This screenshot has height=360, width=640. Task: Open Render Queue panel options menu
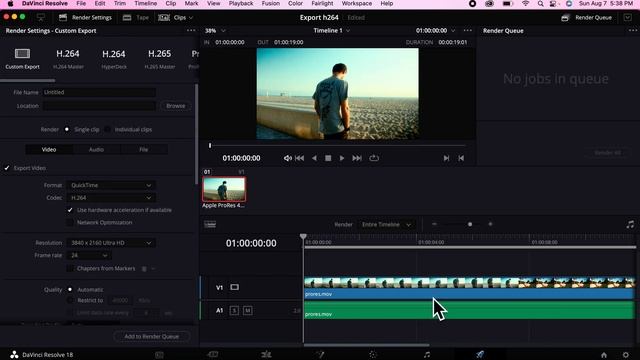(633, 31)
